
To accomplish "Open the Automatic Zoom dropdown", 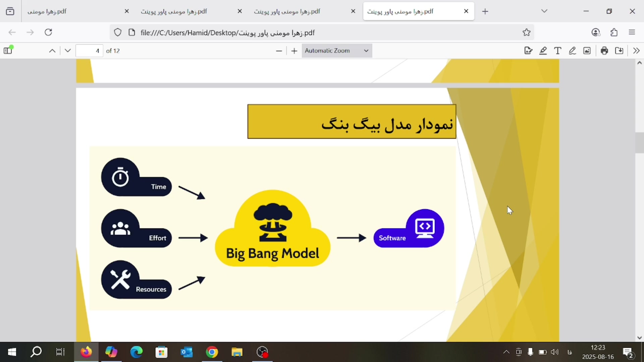I will point(337,51).
